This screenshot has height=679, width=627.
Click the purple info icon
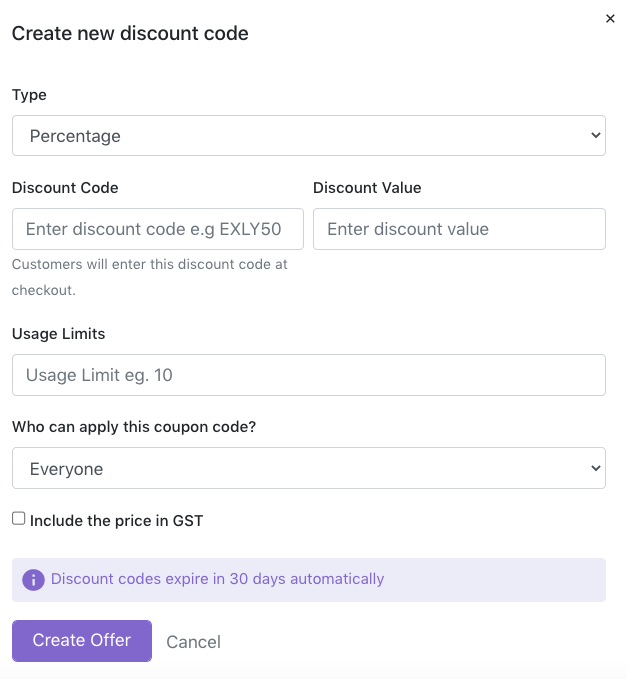click(x=33, y=579)
